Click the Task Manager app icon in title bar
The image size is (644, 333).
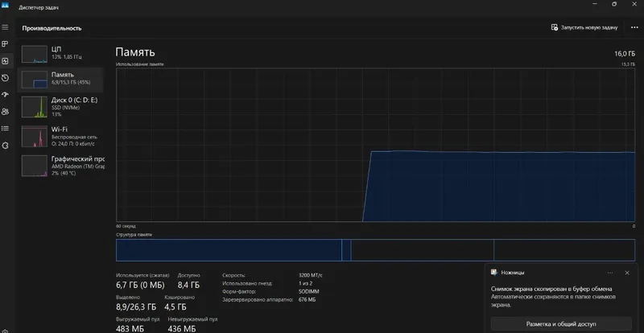[x=5, y=6]
